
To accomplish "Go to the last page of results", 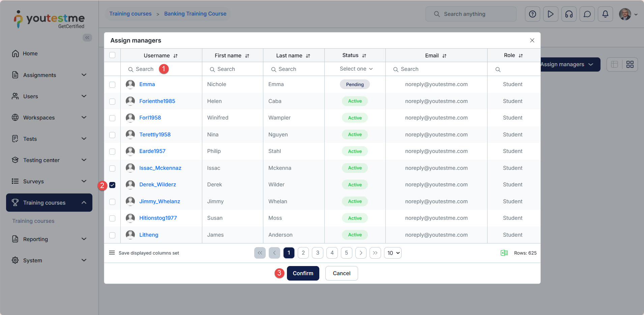I will 375,253.
